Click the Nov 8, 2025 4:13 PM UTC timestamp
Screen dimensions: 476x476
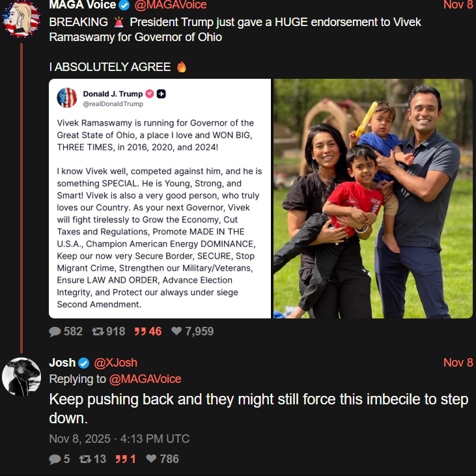pos(119,439)
